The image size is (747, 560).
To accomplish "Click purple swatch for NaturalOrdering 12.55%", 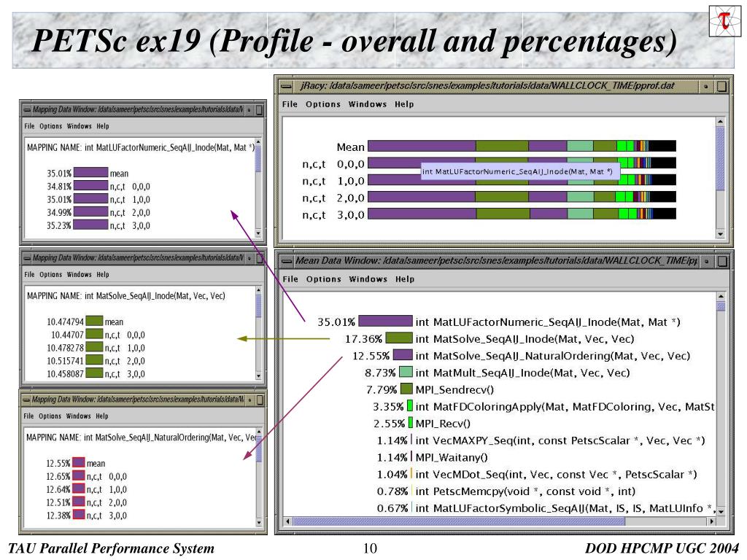I will point(403,355).
